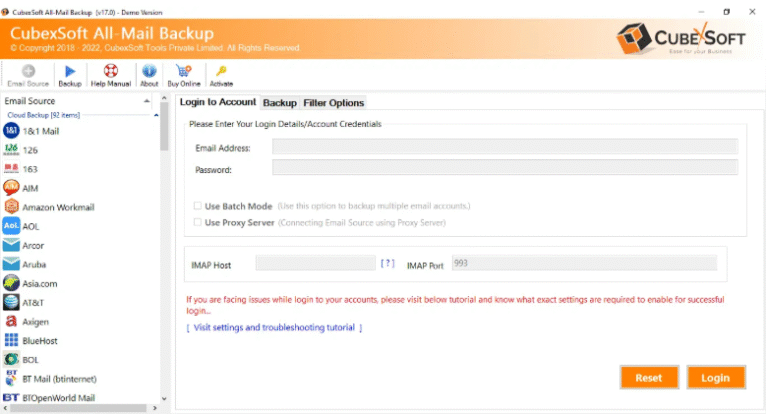Click the Password input field
The image size is (768, 414).
505,167
